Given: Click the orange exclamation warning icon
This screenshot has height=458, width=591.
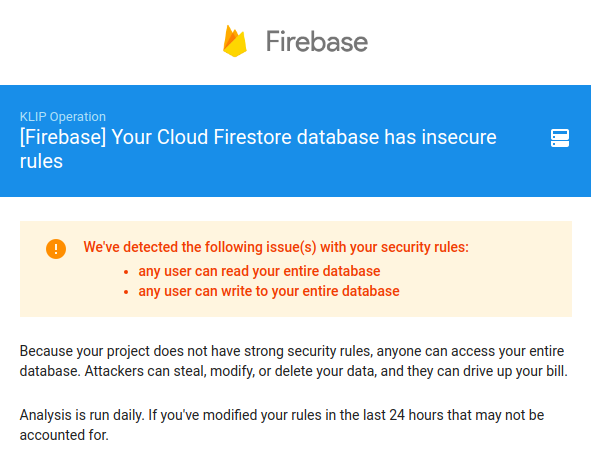Looking at the screenshot, I should (x=56, y=249).
